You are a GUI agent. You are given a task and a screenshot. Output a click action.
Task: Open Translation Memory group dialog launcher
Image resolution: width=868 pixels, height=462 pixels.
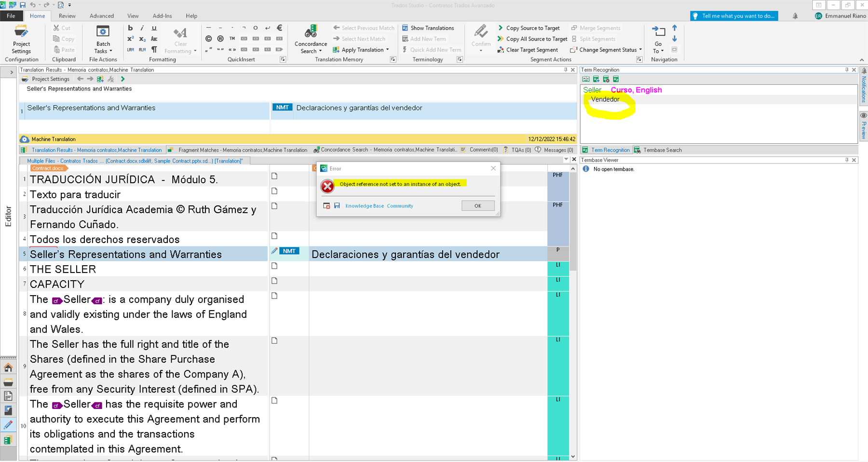coord(393,60)
